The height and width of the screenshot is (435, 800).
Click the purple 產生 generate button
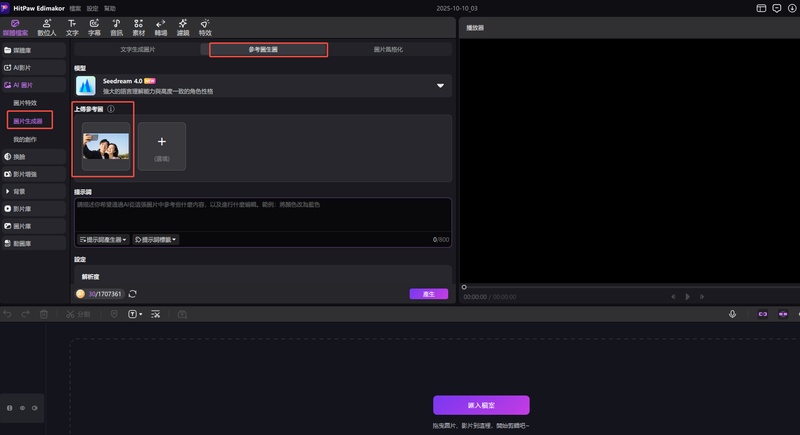pos(428,294)
